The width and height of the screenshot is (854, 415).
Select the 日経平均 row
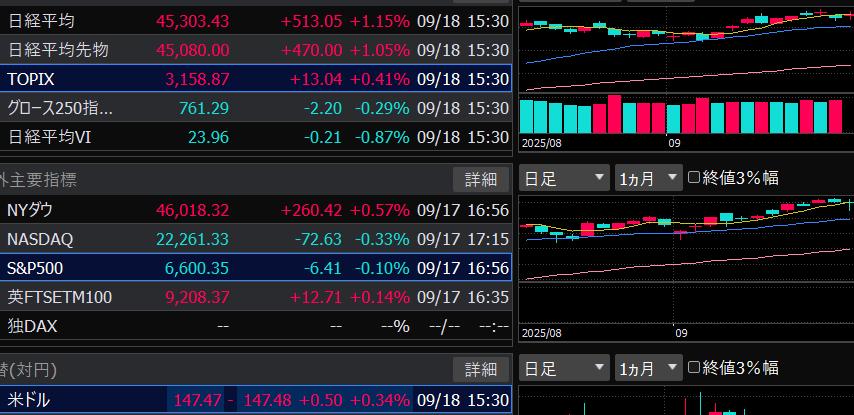[255, 21]
